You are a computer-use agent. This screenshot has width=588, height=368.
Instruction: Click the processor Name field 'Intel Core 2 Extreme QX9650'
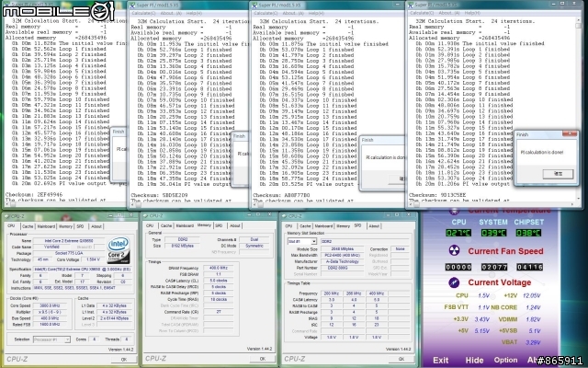70,241
